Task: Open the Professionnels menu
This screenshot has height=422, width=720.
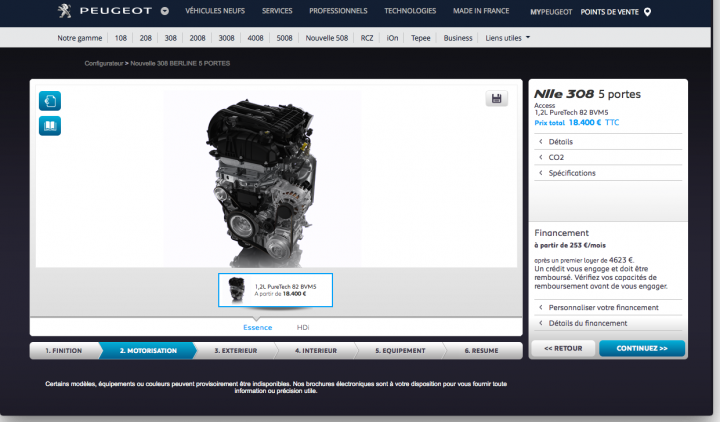Action: [338, 11]
